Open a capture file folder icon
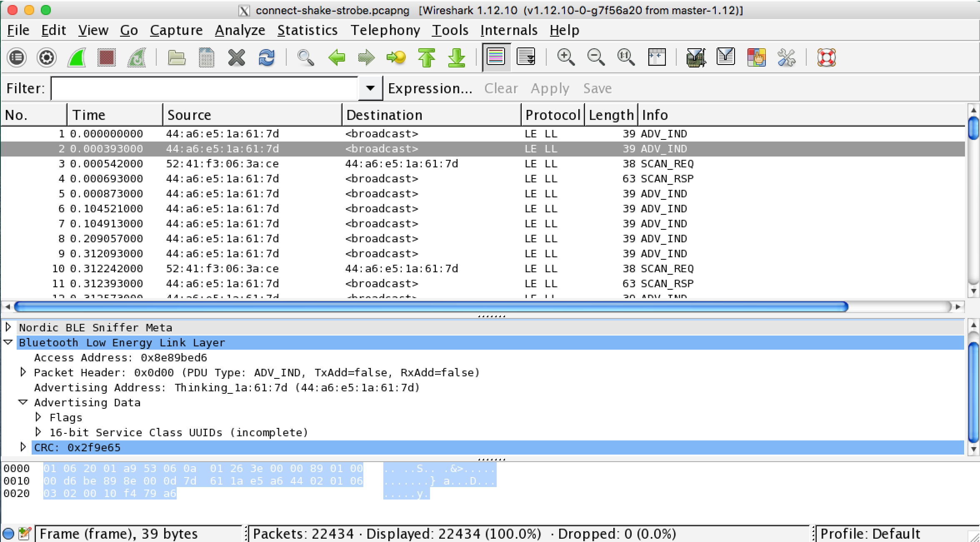The width and height of the screenshot is (980, 542). coord(177,57)
